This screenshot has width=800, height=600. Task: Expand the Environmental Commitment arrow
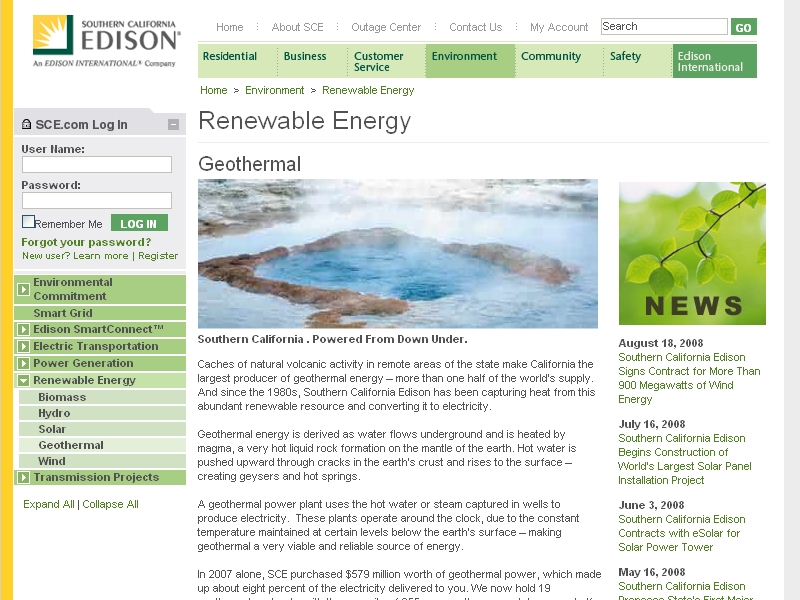click(x=23, y=289)
